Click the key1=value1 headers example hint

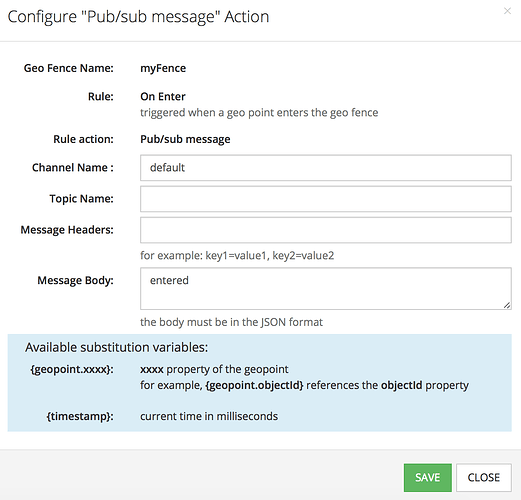click(237, 256)
